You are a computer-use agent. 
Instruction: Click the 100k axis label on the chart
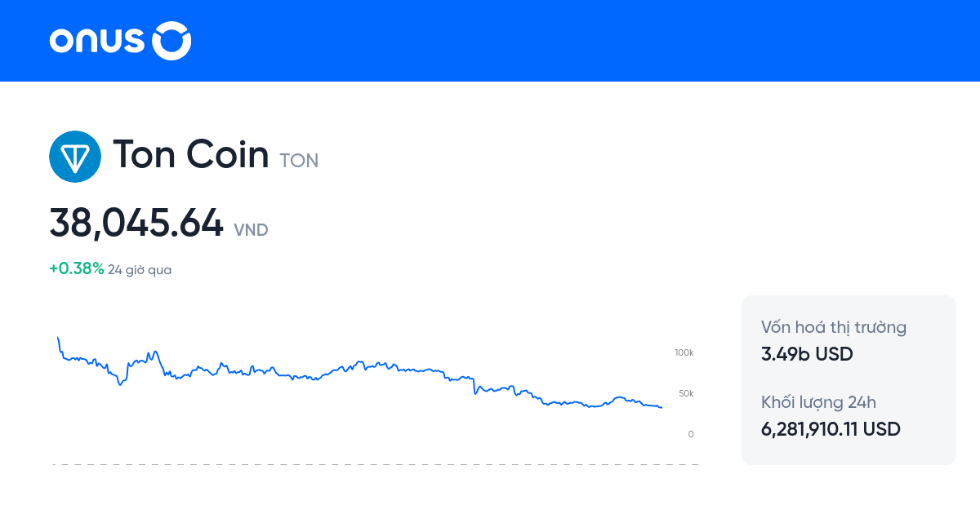684,352
